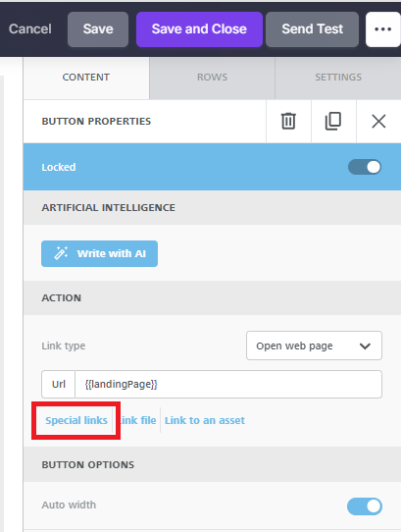Click the chevron arrow next to Open web page

(365, 346)
